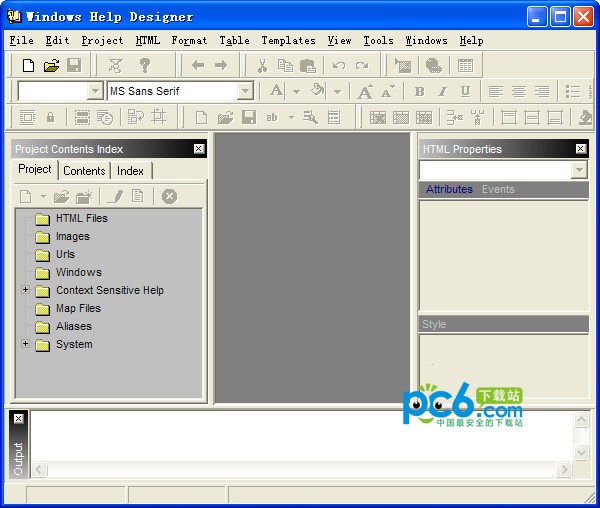
Task: Select the Images folder
Action: (x=73, y=236)
